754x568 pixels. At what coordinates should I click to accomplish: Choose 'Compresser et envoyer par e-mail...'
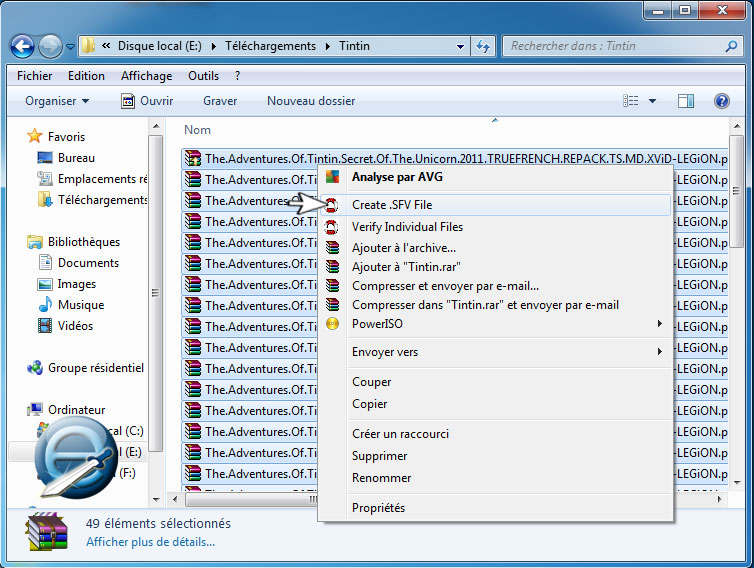[x=495, y=286]
